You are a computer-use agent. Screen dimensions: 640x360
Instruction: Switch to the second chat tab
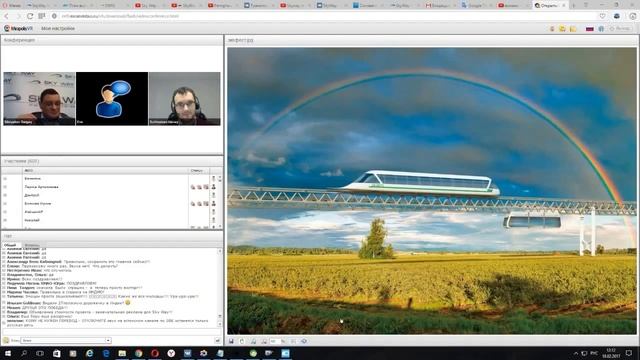coord(31,245)
